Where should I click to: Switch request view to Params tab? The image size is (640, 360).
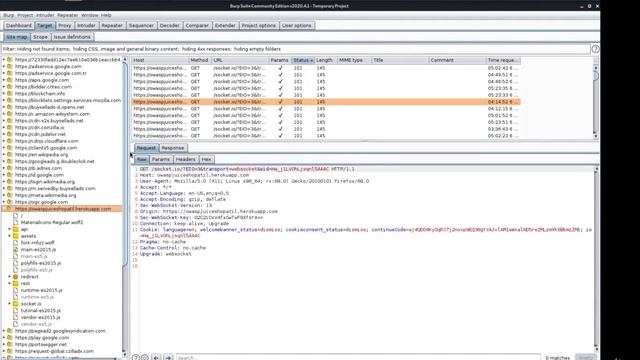[161, 159]
